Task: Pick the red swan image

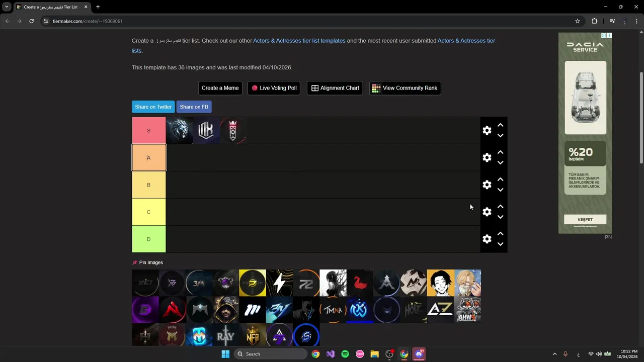Action: 360,283
